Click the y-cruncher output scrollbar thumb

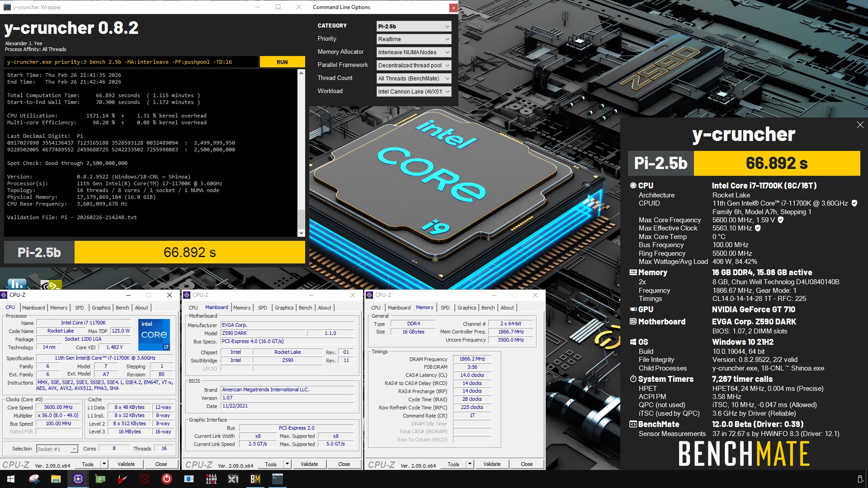coord(301,219)
